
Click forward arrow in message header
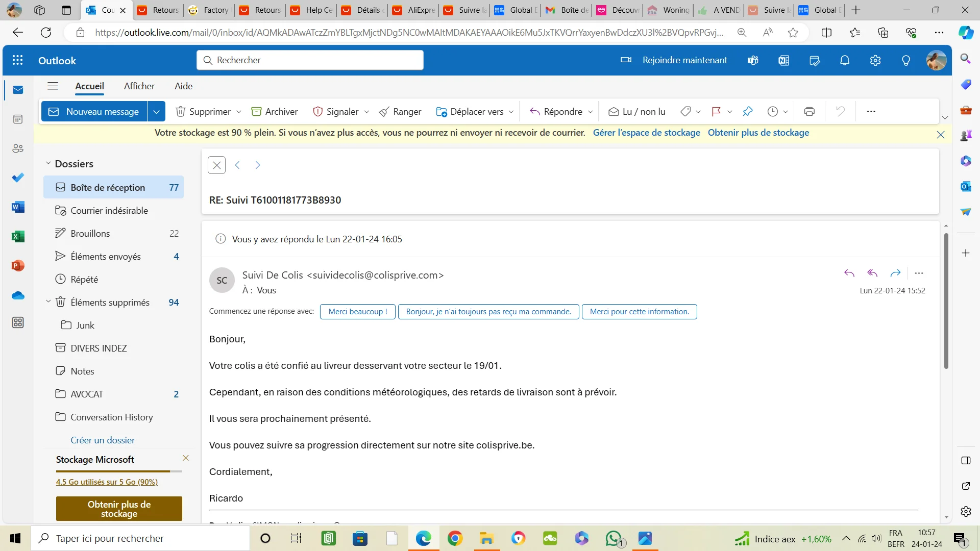(x=895, y=273)
